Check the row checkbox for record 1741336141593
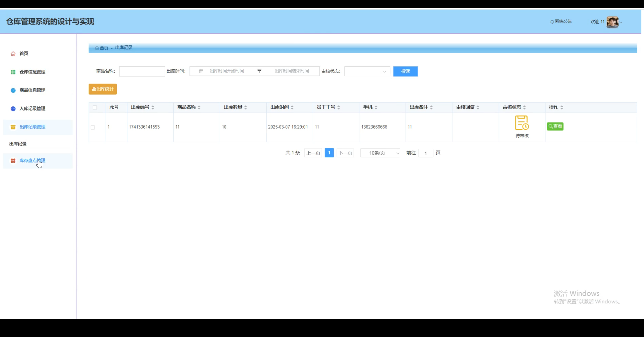The height and width of the screenshot is (337, 644). coord(93,127)
